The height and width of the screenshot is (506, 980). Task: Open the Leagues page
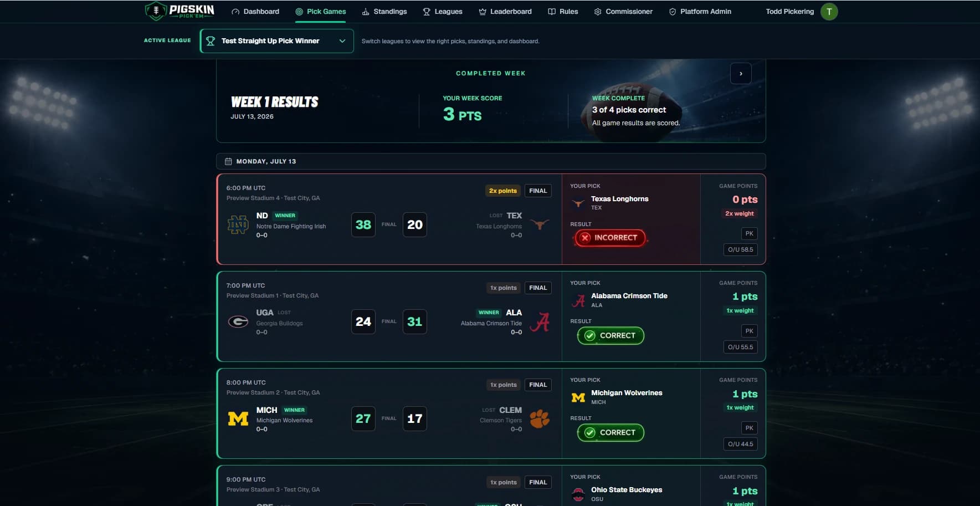(x=443, y=12)
